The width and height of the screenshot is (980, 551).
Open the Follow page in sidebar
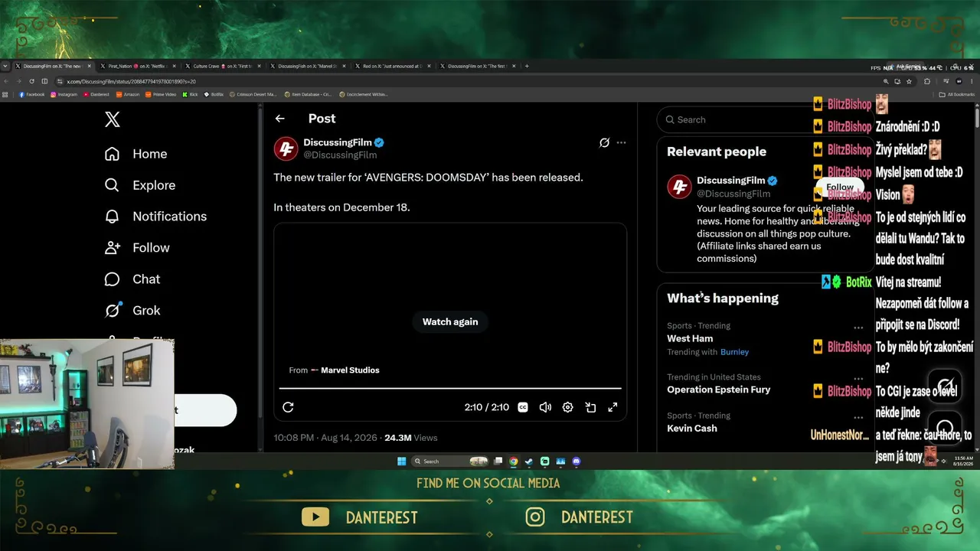[x=137, y=248]
